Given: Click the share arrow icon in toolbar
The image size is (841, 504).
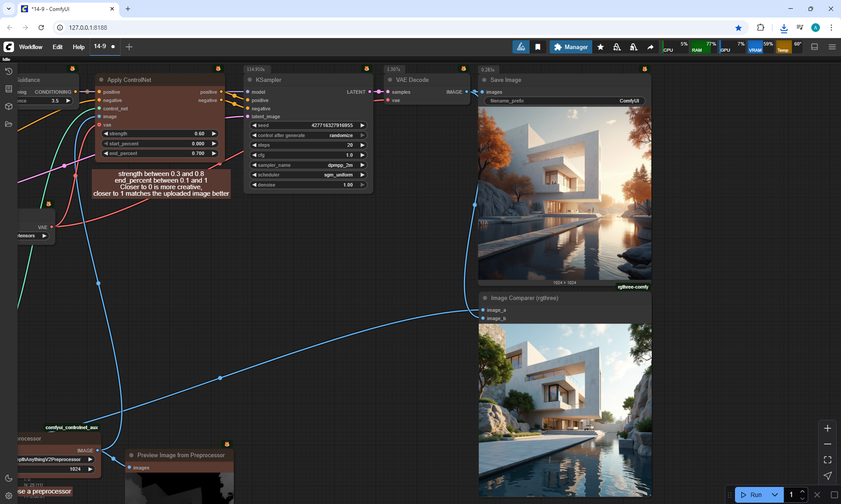Looking at the screenshot, I should (650, 47).
